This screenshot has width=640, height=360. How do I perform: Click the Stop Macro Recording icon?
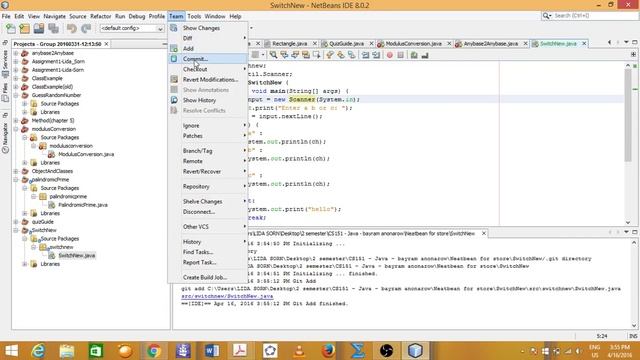point(400,55)
